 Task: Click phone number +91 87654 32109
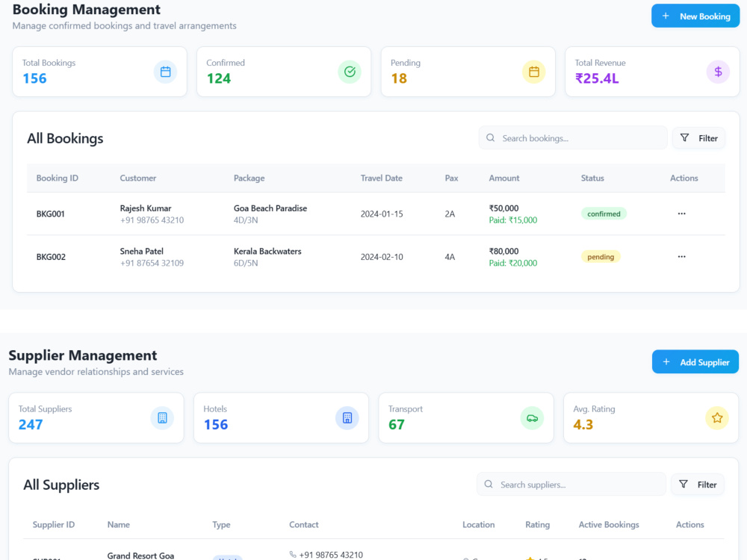point(152,263)
